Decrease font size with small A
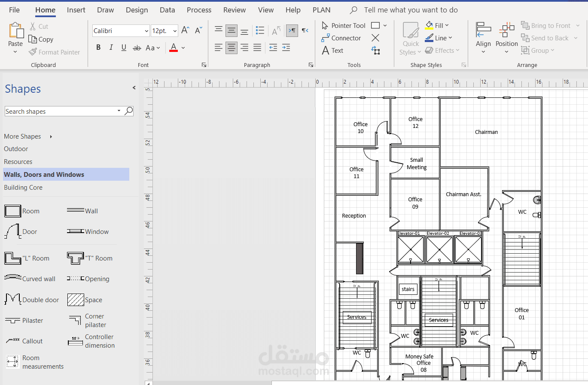Screen dimensions: 588x385 click(x=198, y=30)
